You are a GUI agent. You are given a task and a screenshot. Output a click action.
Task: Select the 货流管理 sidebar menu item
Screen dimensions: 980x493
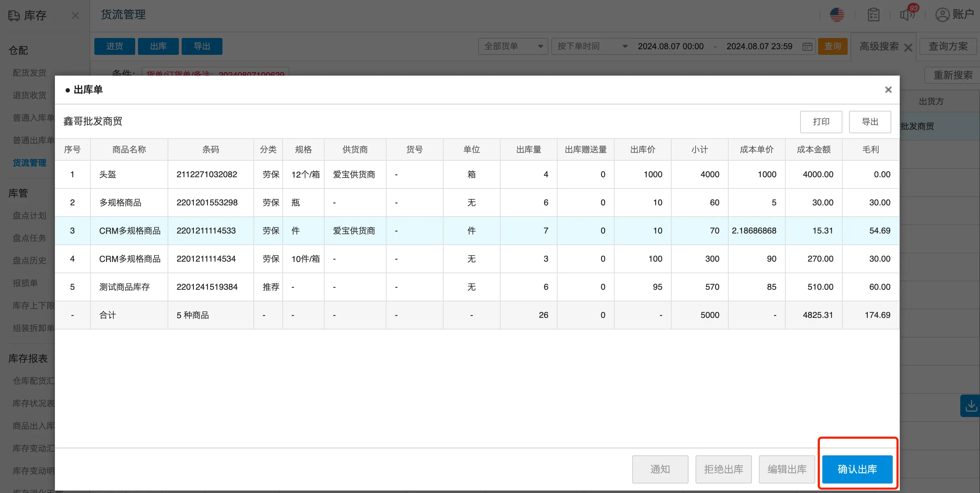29,163
